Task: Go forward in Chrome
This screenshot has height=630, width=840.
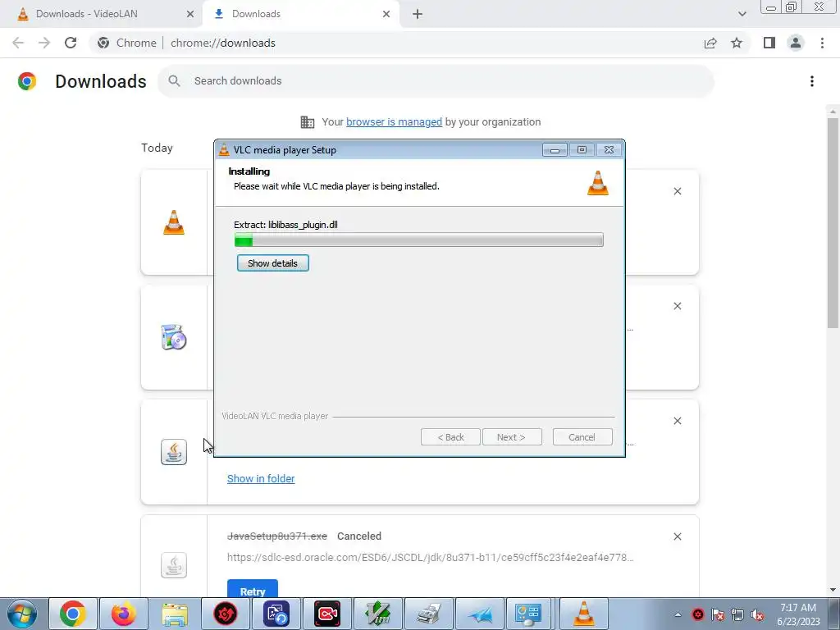Action: coord(44,43)
